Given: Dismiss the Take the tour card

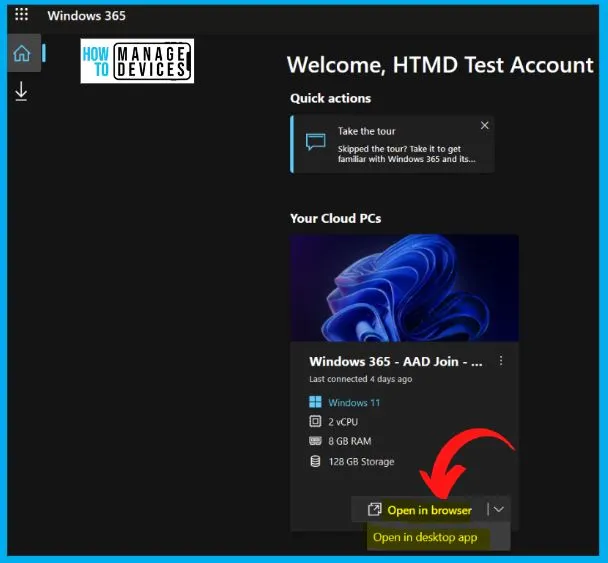Looking at the screenshot, I should [x=484, y=126].
